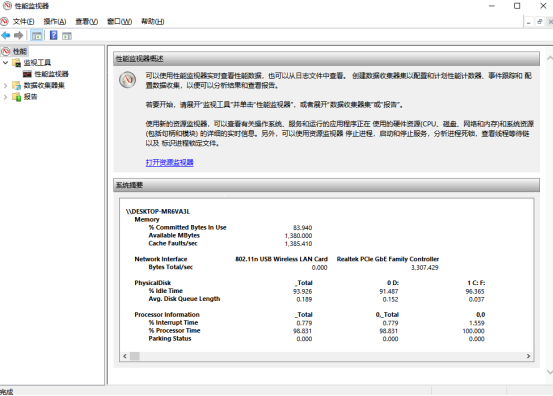Screen dimensions: 553x396
Task: Click right arrow of system summary scrollbar
Action: [528, 356]
